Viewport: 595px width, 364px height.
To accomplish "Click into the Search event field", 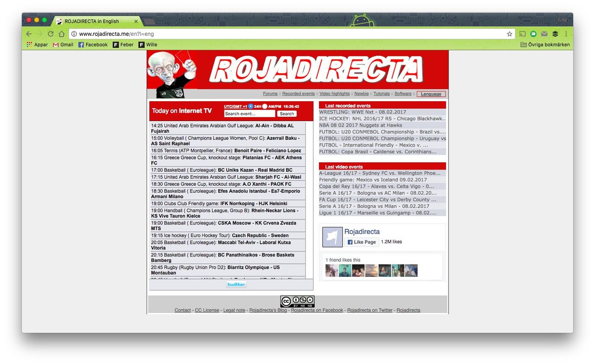I will (x=250, y=114).
